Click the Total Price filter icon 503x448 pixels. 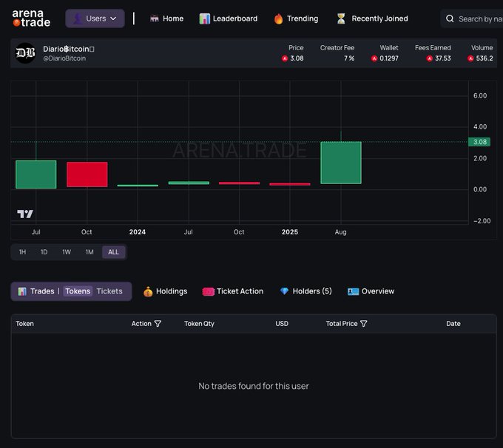pos(364,324)
